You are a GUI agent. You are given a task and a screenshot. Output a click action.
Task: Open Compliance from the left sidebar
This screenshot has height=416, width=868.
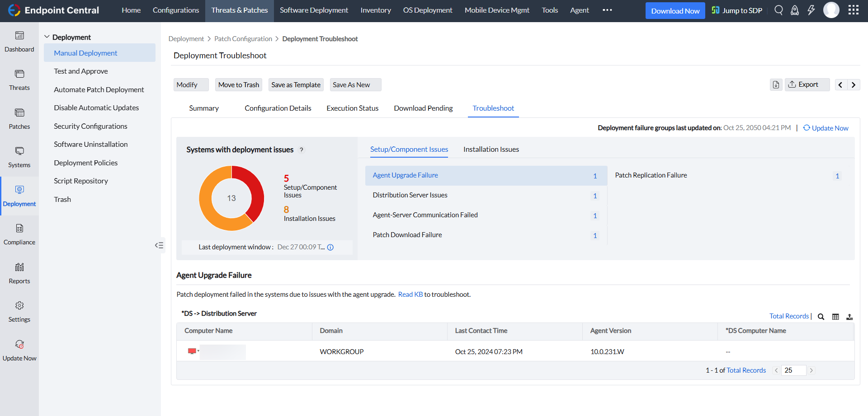coord(19,234)
